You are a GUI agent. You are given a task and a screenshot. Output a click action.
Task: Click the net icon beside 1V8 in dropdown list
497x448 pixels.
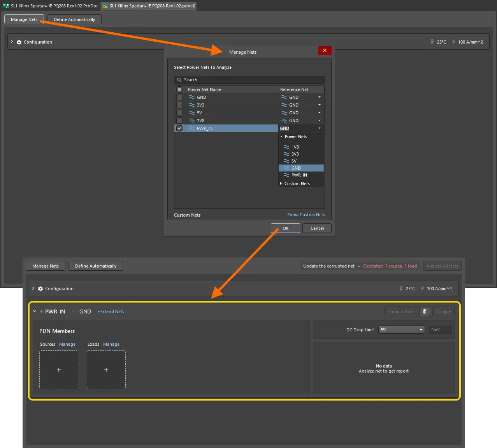tap(286, 147)
